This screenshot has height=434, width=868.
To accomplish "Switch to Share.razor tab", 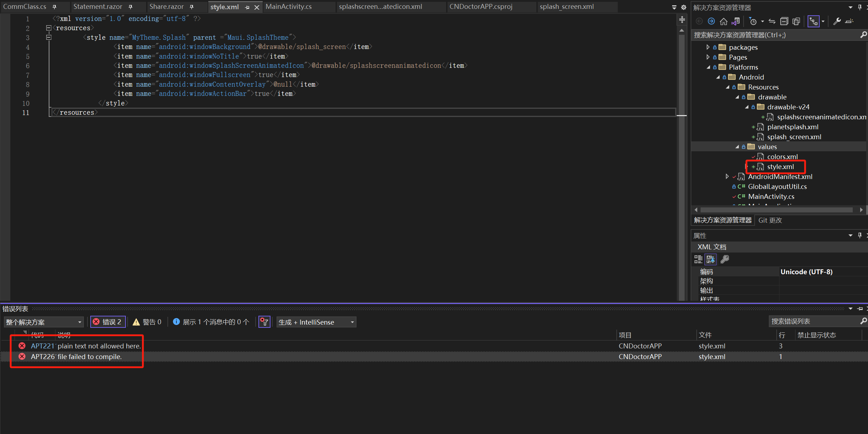I will 166,7.
